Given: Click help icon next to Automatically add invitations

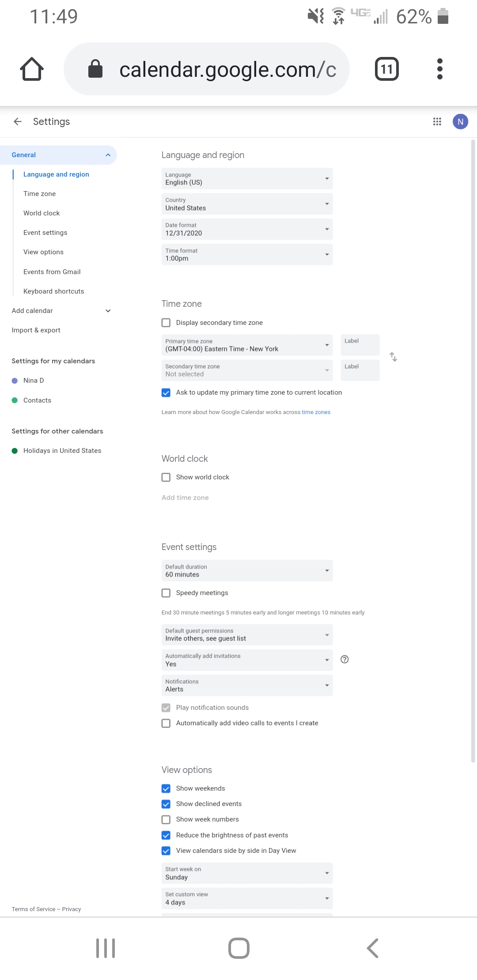Looking at the screenshot, I should click(x=345, y=660).
